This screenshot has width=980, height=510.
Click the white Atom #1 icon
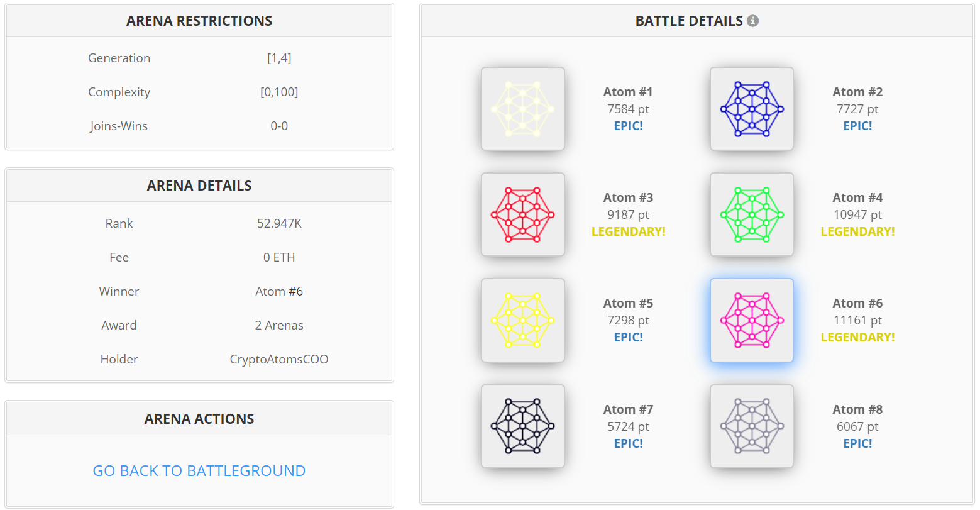[x=523, y=109]
